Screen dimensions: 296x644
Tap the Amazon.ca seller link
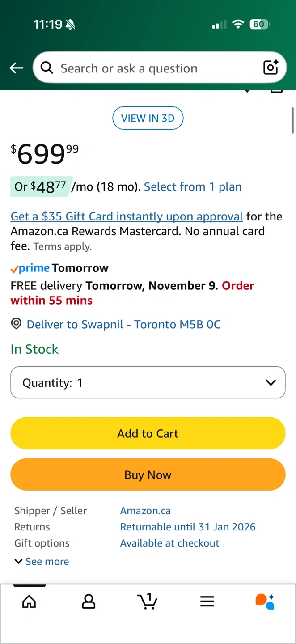[145, 511]
